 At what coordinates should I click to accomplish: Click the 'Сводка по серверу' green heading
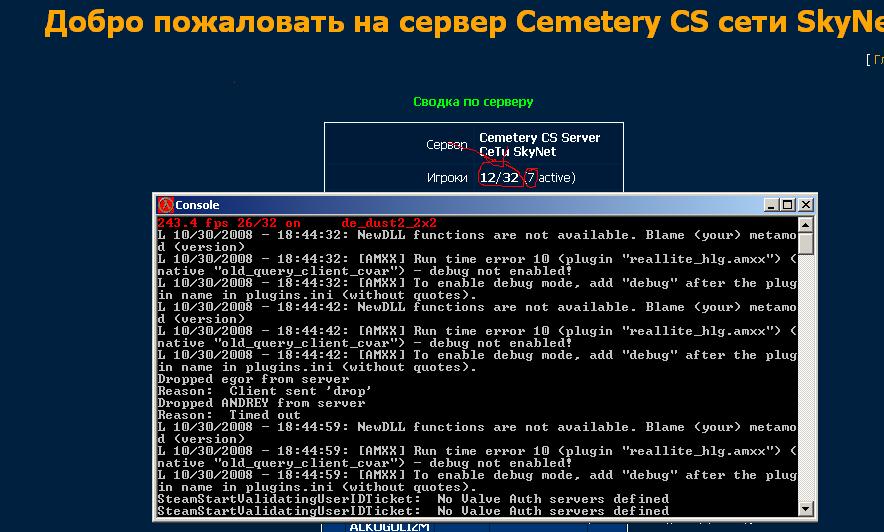(473, 102)
